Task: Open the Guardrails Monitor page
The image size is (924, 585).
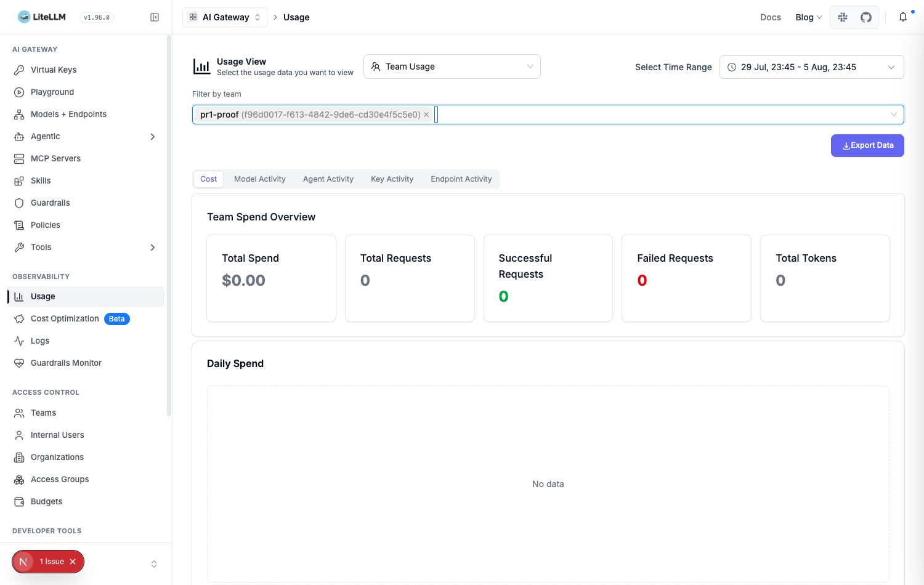Action: point(86,363)
